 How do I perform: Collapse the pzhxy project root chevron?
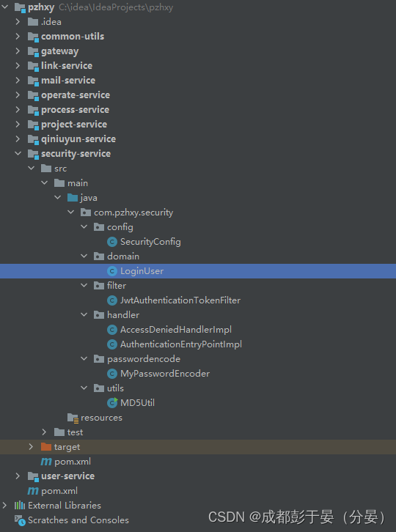[4, 7]
